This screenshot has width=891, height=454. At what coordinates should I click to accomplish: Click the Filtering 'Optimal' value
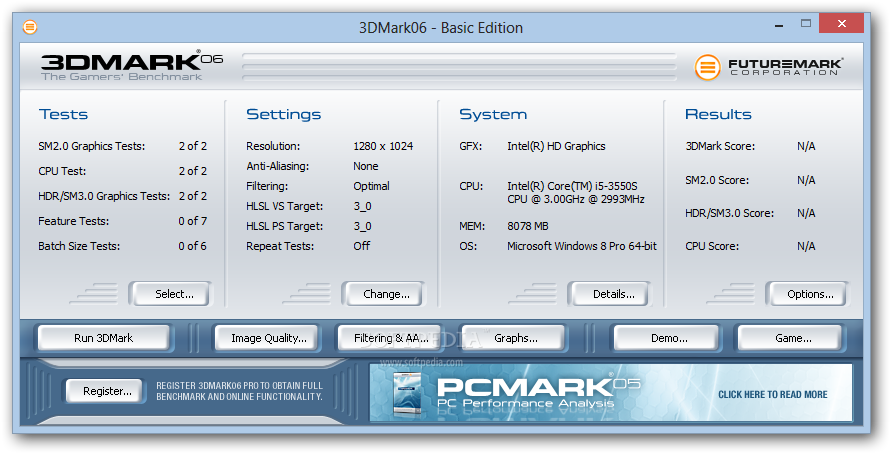click(371, 186)
